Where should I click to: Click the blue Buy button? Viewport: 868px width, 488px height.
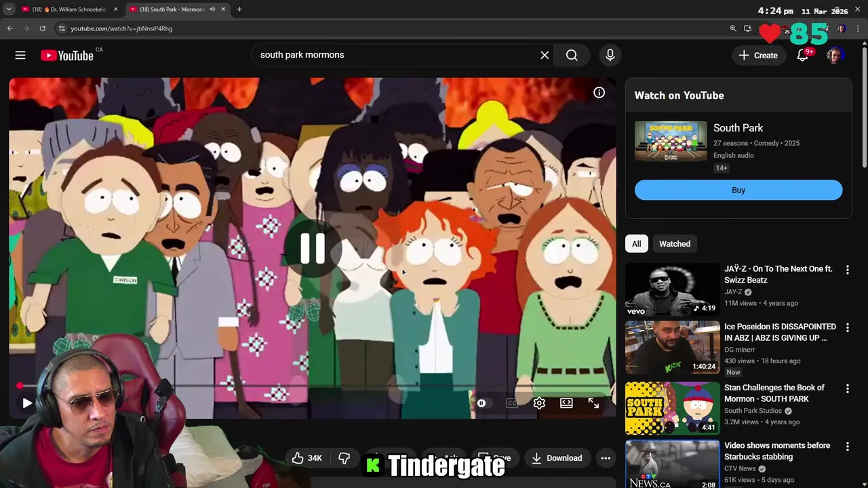738,190
